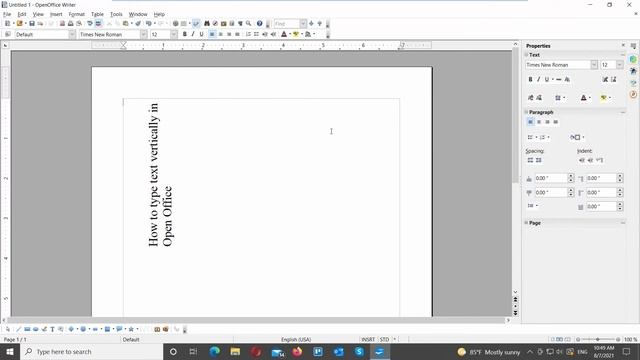Click Font Color swatch in formatting toolbar
Screen dimensions: 640x360
(x=284, y=34)
